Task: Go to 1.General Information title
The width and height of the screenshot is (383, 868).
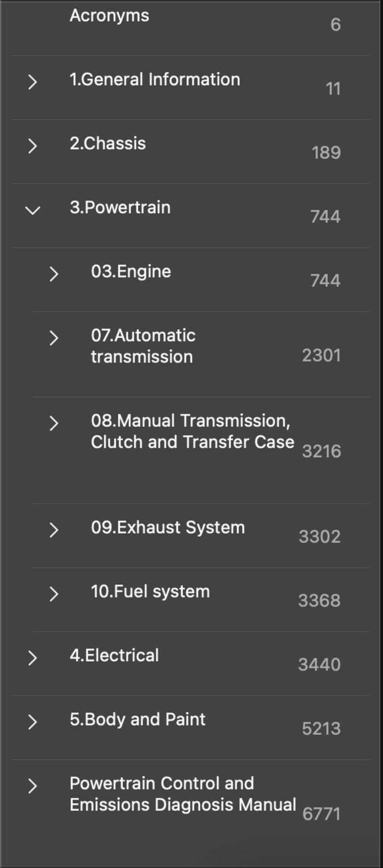Action: click(155, 80)
